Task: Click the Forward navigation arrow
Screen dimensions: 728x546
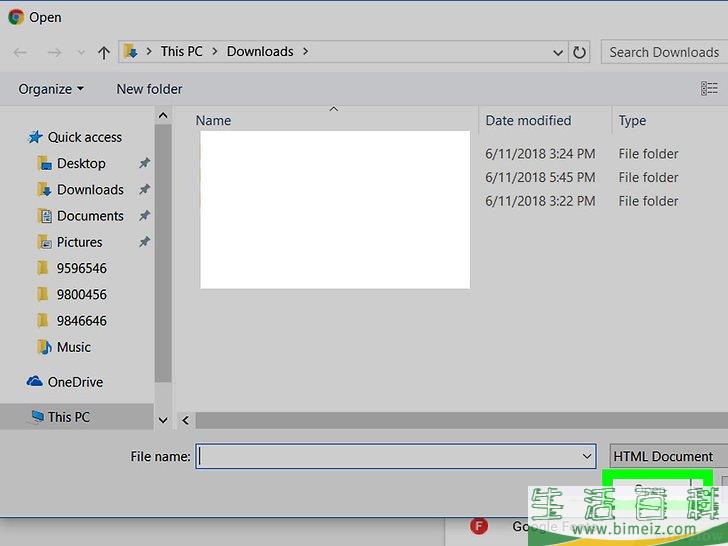Action: (55, 52)
